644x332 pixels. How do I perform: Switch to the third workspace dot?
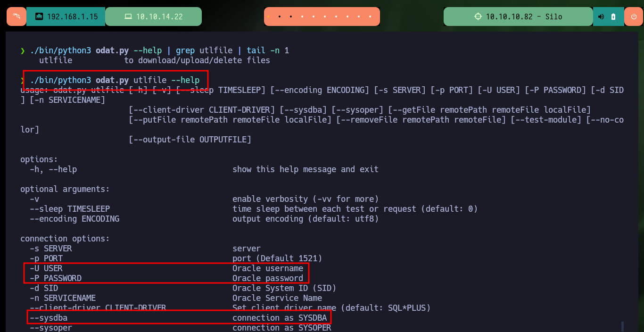point(291,17)
